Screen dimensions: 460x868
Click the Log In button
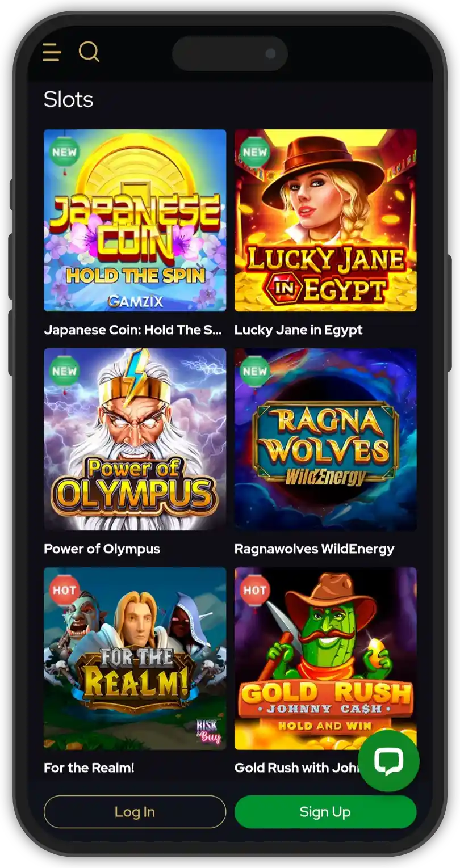point(135,812)
